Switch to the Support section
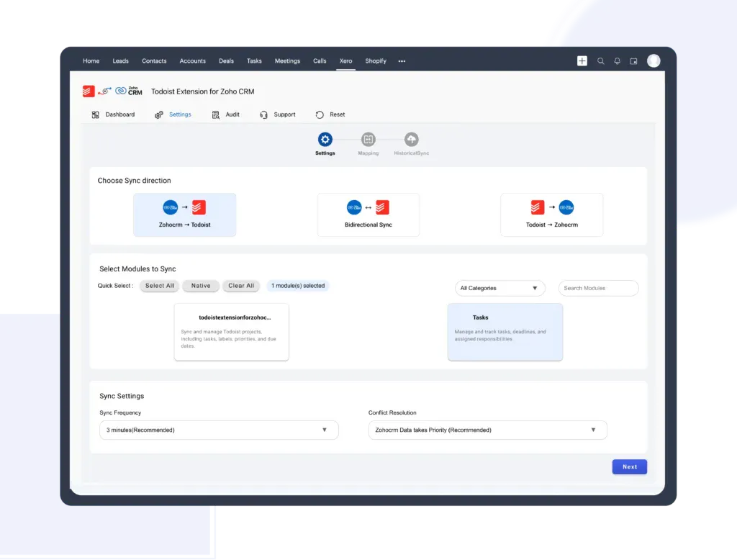The height and width of the screenshot is (560, 737). click(x=284, y=114)
